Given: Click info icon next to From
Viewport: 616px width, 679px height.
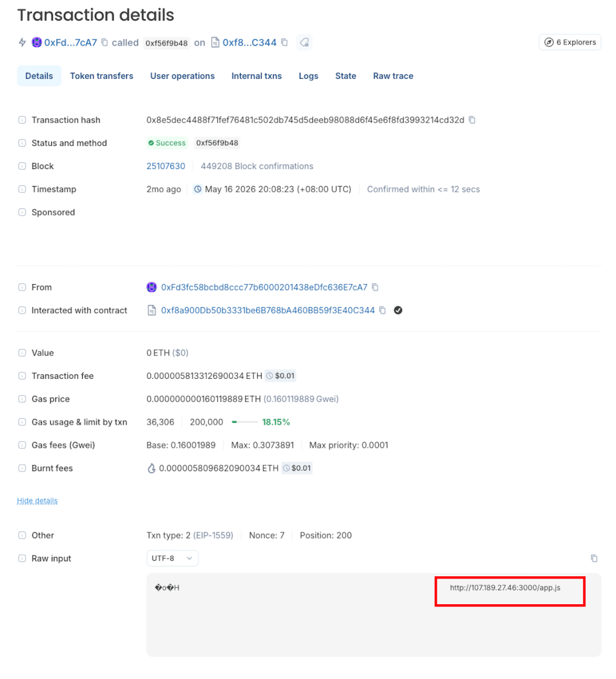Looking at the screenshot, I should point(22,287).
